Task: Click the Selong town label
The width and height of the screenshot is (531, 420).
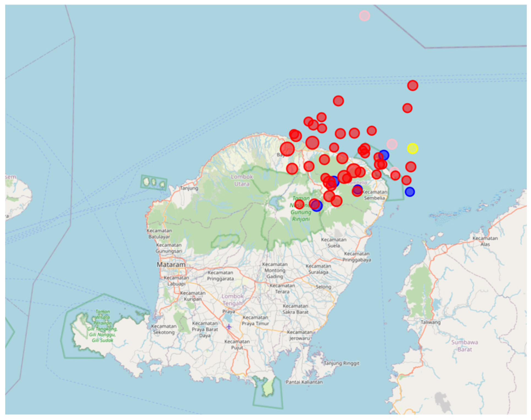Action: tap(323, 287)
